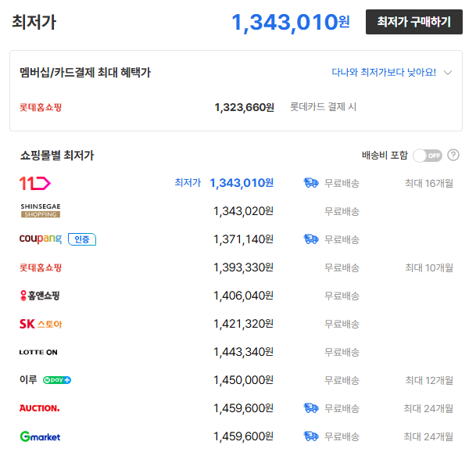Click the 1,443,340원 price
This screenshot has width=476, height=463.
coord(243,352)
